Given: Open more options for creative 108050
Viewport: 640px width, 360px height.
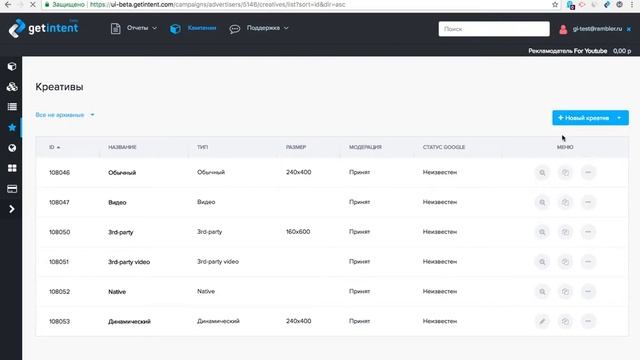Looking at the screenshot, I should [x=588, y=232].
